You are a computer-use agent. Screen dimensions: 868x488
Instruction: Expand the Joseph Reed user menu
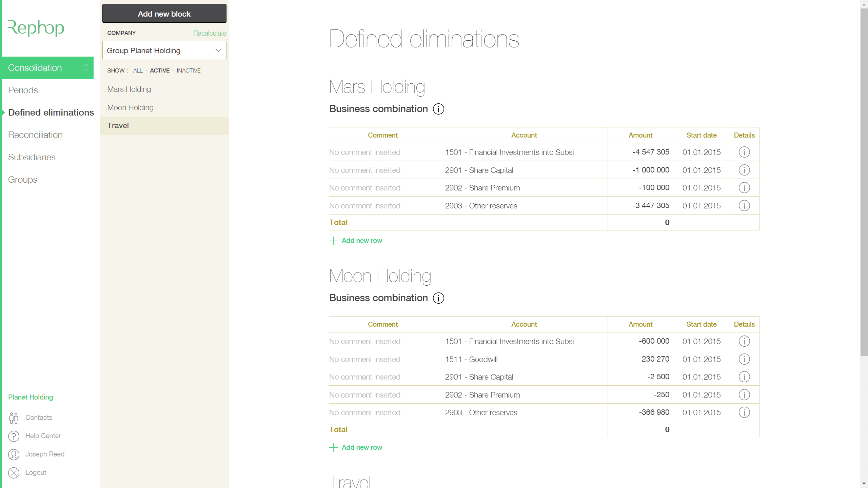[x=45, y=454]
